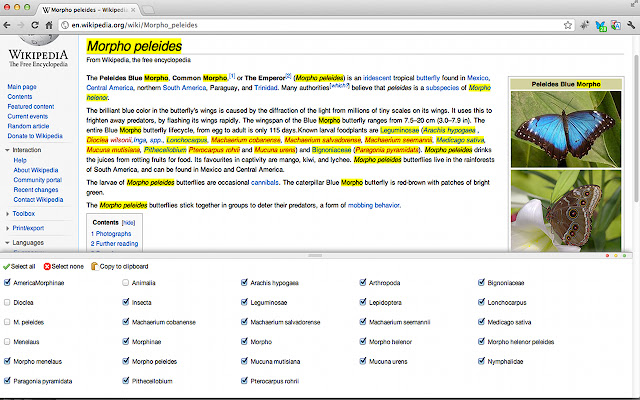Viewport: 640px width, 400px height.
Task: Close the Morpho peleides tab
Action: [133, 9]
